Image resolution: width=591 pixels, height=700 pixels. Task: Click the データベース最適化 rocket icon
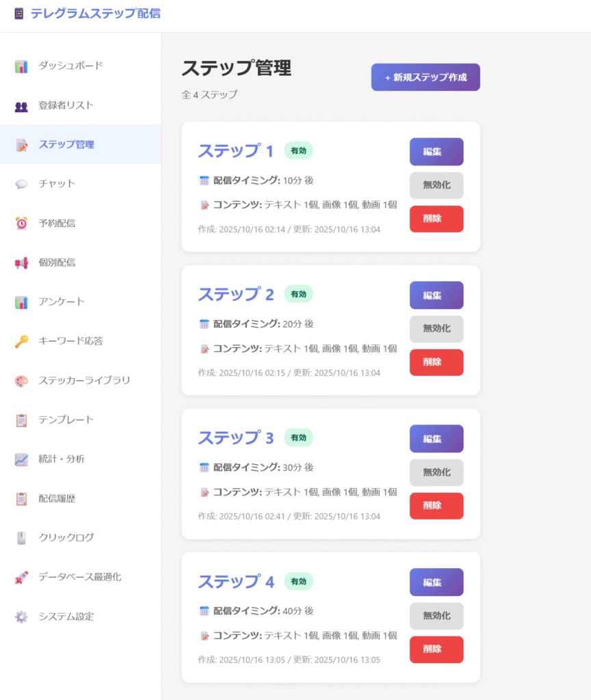click(21, 578)
